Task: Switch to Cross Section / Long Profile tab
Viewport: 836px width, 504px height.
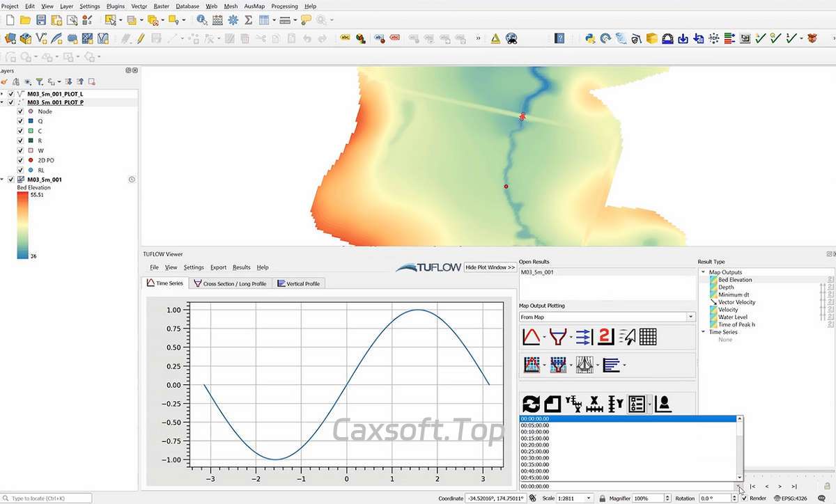Action: [230, 283]
